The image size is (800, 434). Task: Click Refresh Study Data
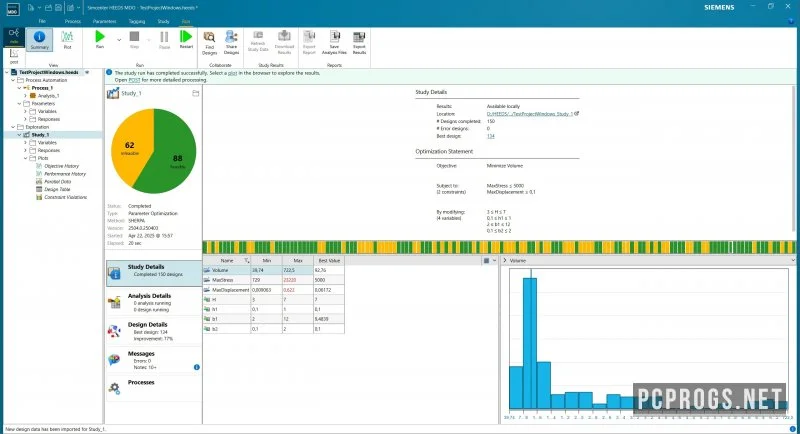pos(258,42)
